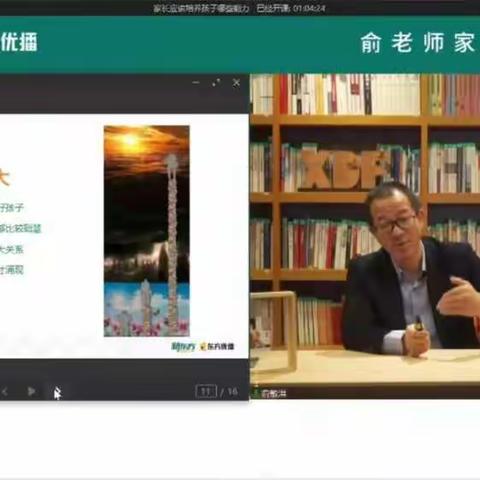Screen dimensions: 480x480
Task: Click the 优播 logo in the green header
Action: tap(18, 42)
